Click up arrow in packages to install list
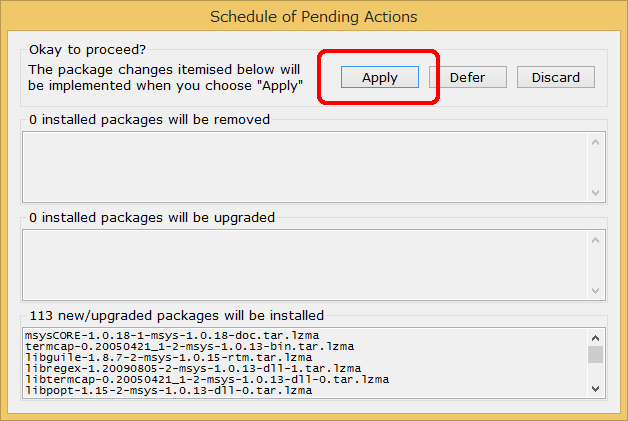This screenshot has height=421, width=628. tap(596, 338)
